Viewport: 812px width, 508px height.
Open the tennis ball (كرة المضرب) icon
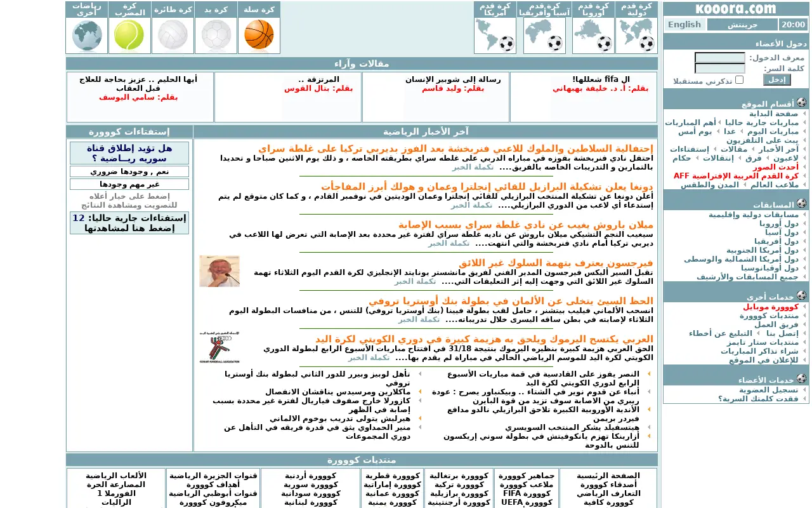coord(129,35)
